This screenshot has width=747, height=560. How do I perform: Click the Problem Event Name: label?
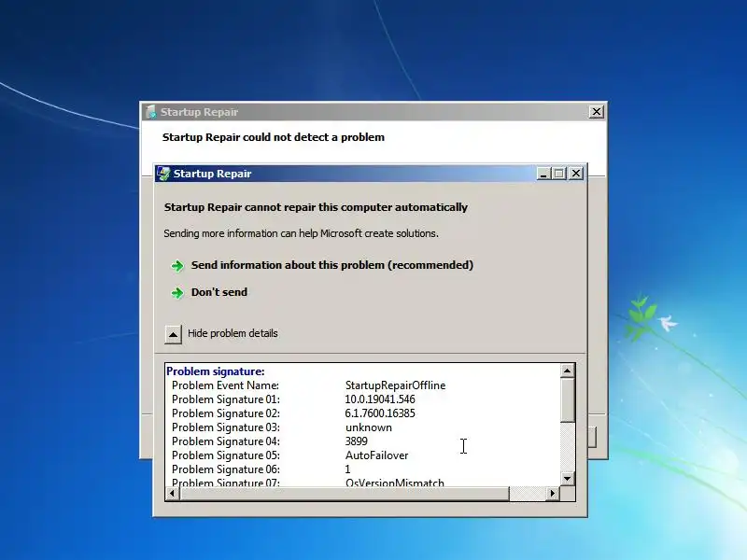(225, 385)
